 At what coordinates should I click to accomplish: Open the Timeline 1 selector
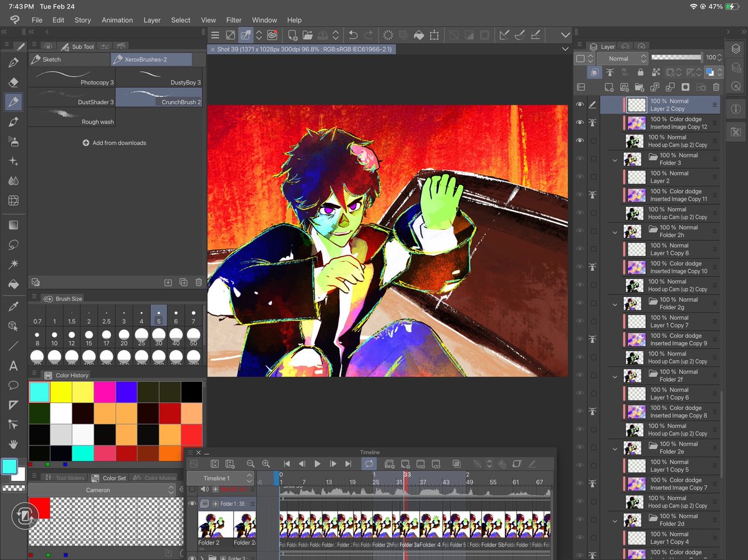(x=220, y=478)
